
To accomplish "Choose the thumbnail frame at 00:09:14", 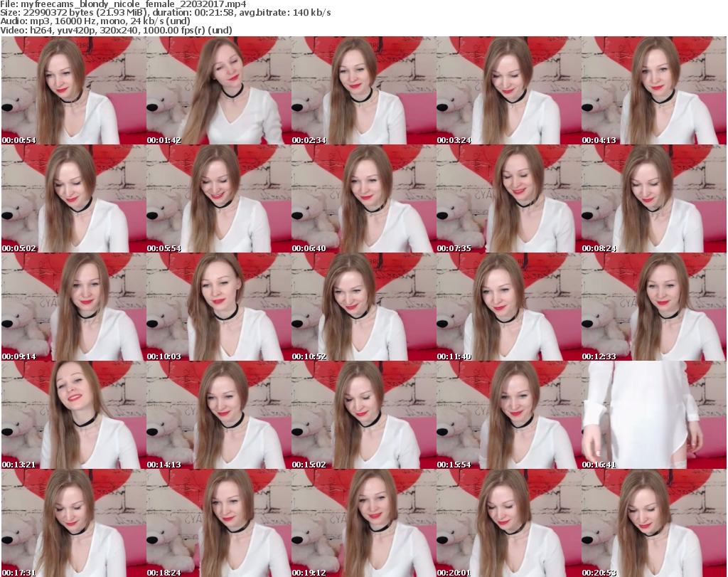I will [74, 307].
